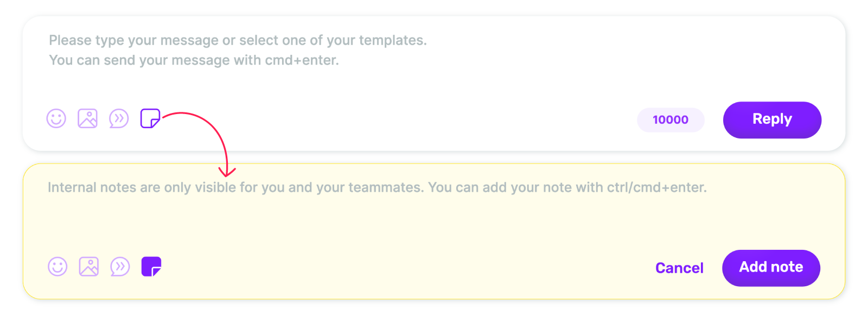Open saved templates icon in reply box
The image size is (868, 315).
pos(119,118)
